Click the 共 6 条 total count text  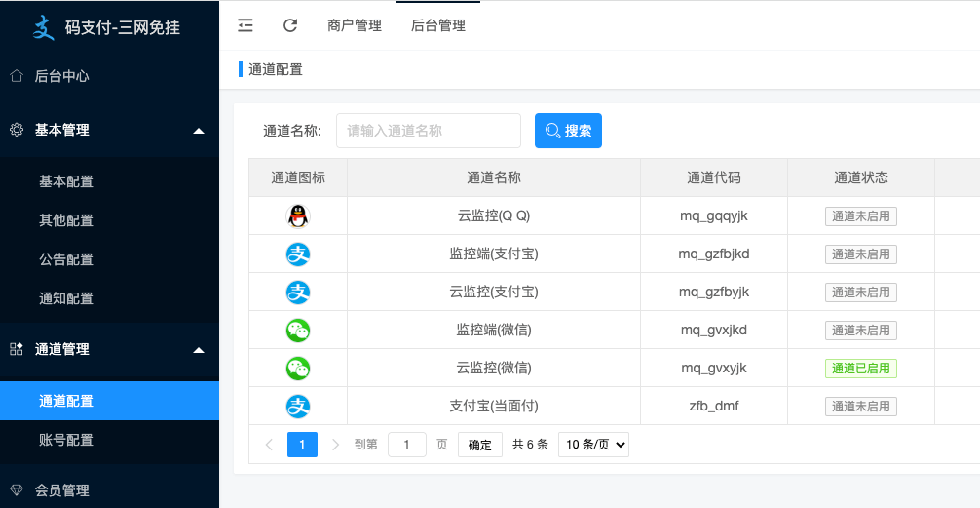pyautogui.click(x=530, y=445)
